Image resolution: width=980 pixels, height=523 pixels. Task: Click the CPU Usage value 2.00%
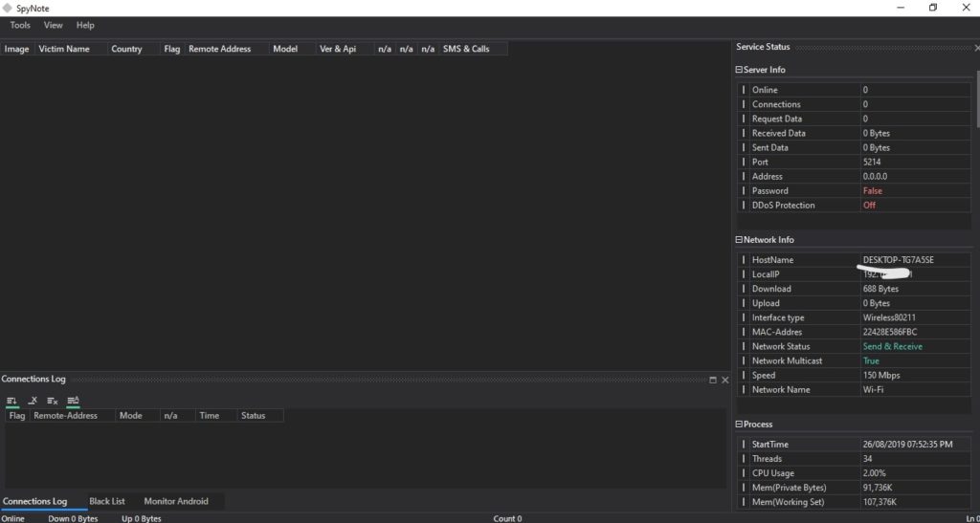coord(875,473)
